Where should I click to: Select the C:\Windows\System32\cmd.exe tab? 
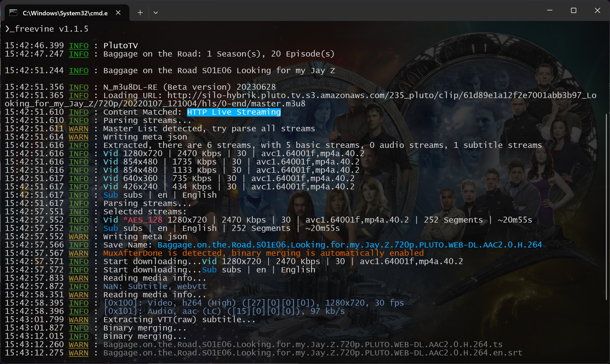point(65,13)
